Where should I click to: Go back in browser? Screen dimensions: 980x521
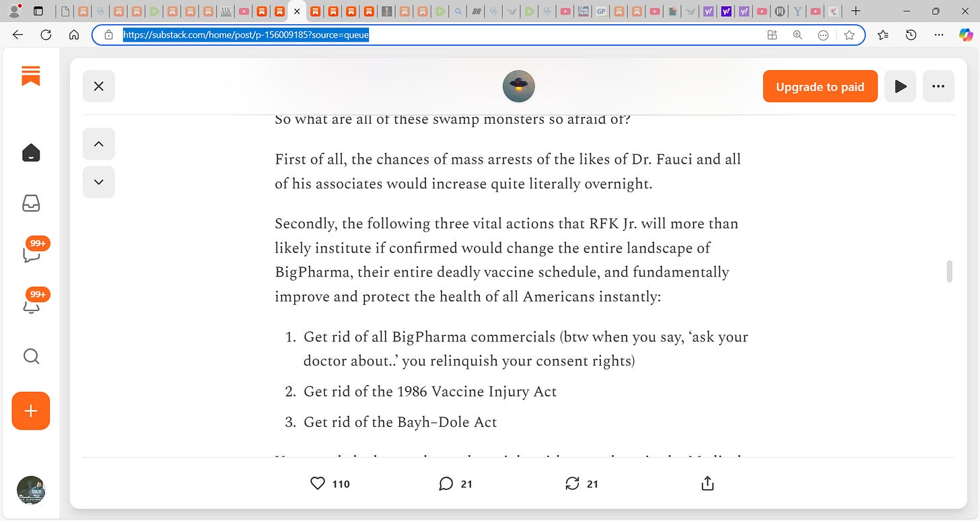point(18,35)
